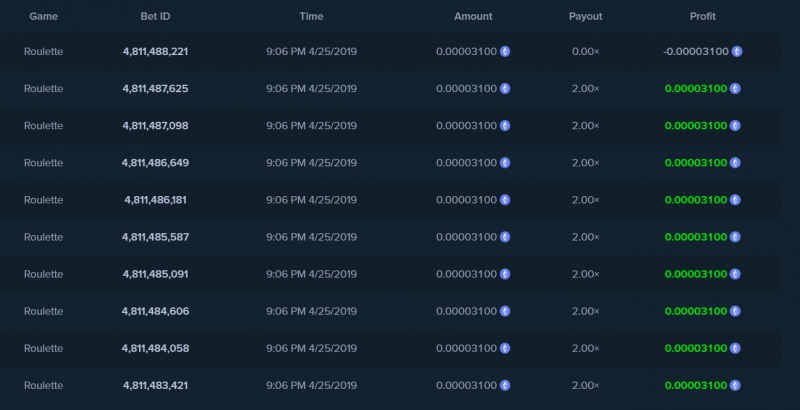Image resolution: width=800 pixels, height=410 pixels.
Task: Open bet ID 4,811,483,421
Action: (x=155, y=386)
